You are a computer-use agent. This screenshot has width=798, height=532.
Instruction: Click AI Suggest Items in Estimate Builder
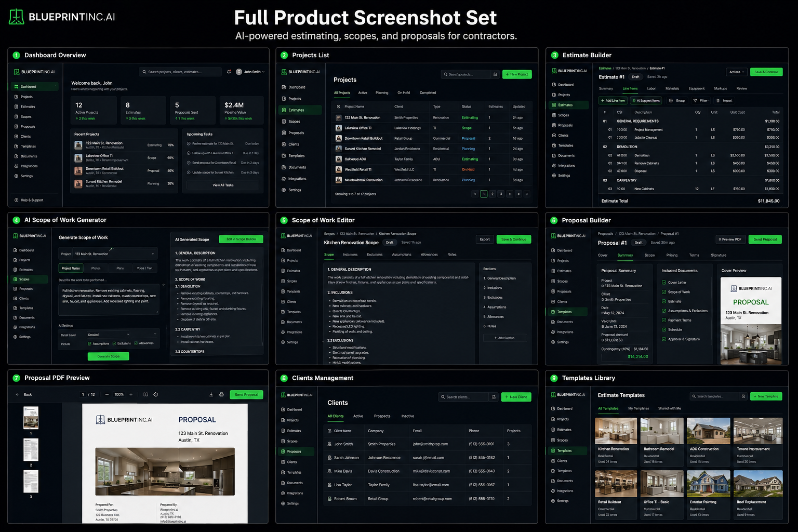tap(646, 101)
